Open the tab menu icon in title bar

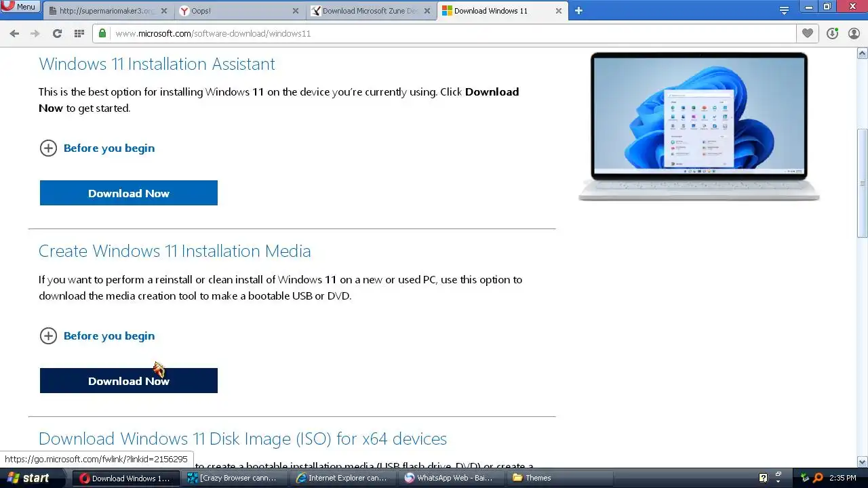tap(784, 10)
